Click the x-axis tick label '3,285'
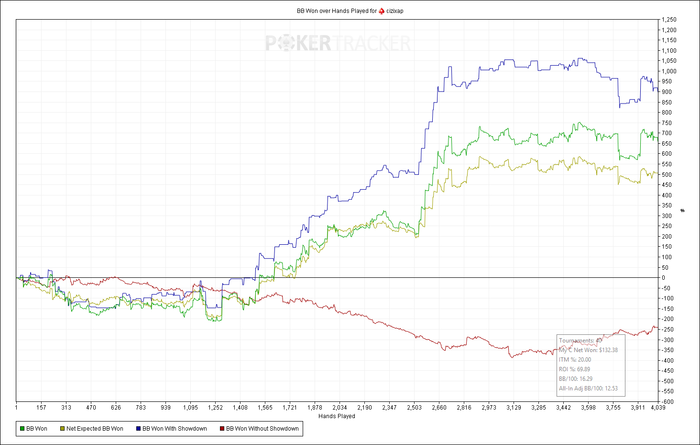This screenshot has height=445, width=700. (x=538, y=408)
